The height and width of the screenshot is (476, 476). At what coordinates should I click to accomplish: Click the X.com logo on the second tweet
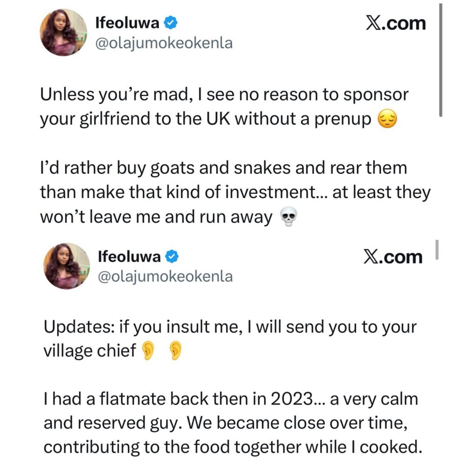[x=393, y=257]
